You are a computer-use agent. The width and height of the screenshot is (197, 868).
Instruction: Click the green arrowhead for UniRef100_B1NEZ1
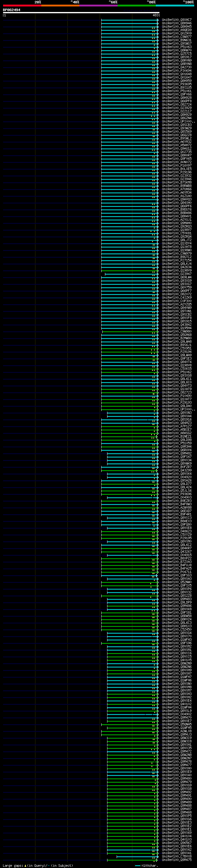point(157,436)
